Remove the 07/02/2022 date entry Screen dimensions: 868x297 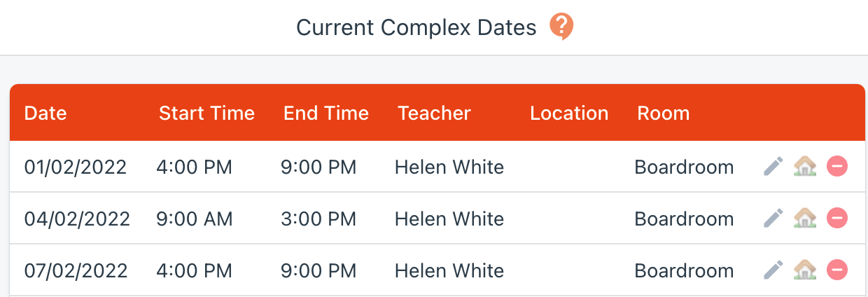pos(837,270)
